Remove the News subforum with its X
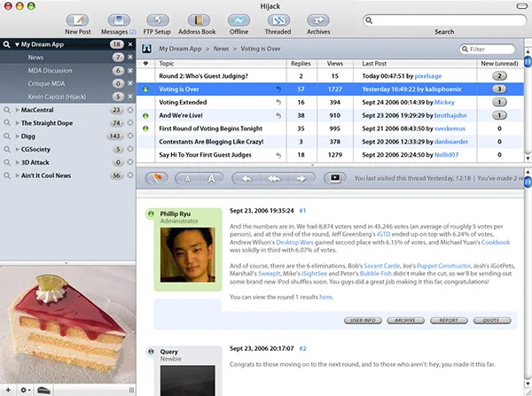The image size is (532, 396). click(x=130, y=58)
